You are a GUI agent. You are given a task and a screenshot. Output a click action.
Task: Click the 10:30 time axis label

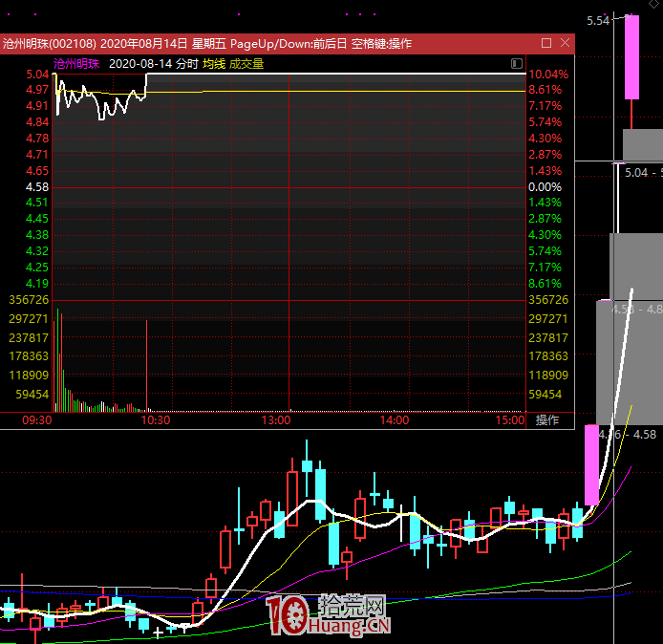tap(156, 420)
